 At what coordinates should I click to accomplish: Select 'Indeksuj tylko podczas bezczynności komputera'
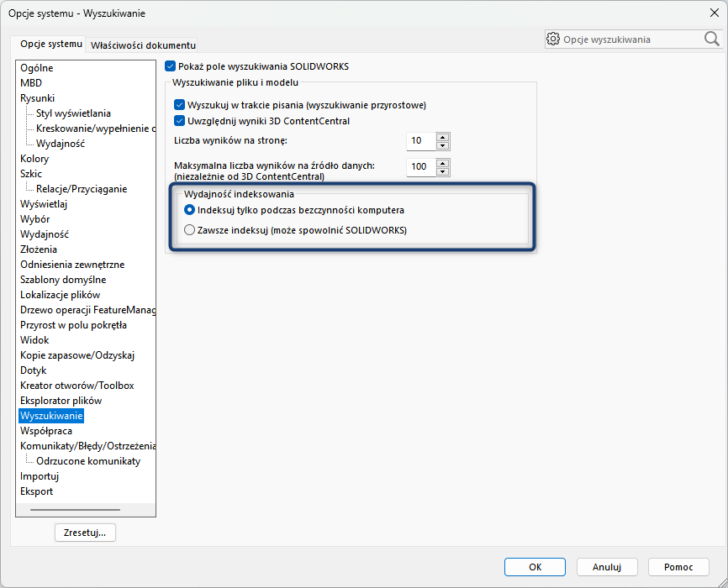pyautogui.click(x=189, y=210)
